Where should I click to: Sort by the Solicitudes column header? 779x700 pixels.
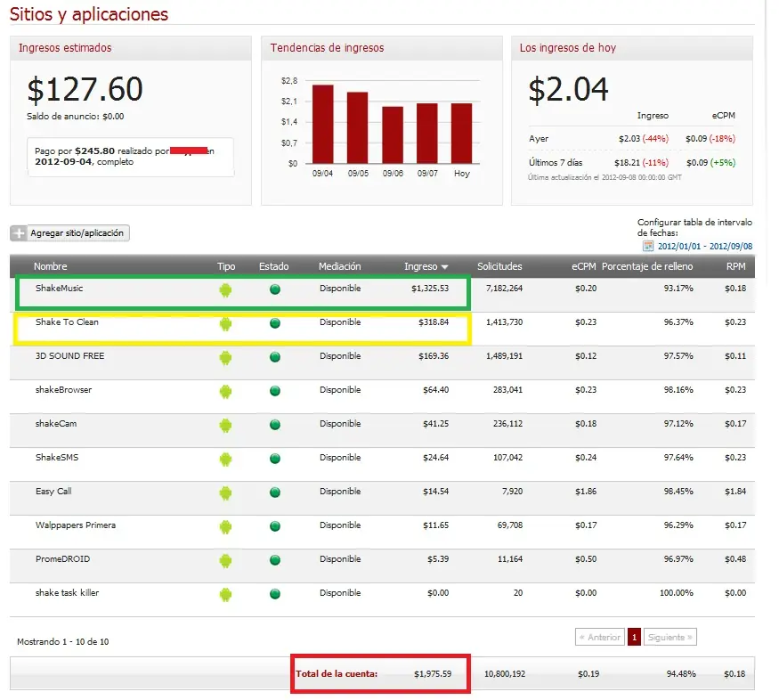point(499,266)
